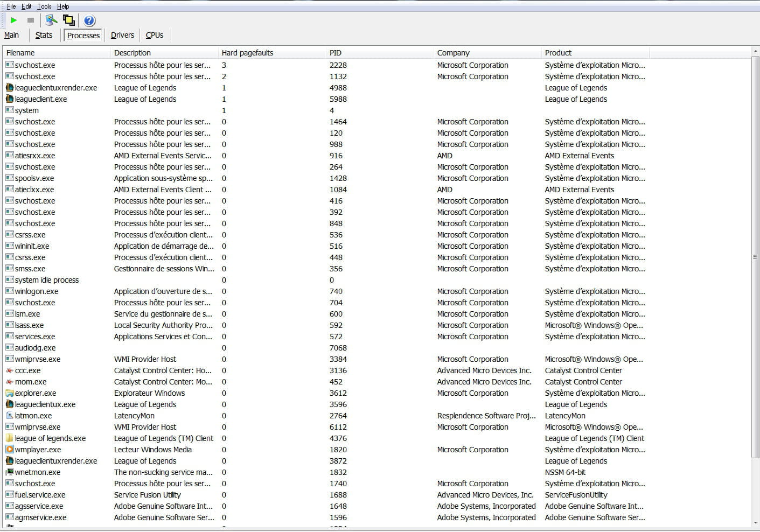Image resolution: width=760 pixels, height=532 pixels.
Task: Open the Help menu
Action: (63, 6)
